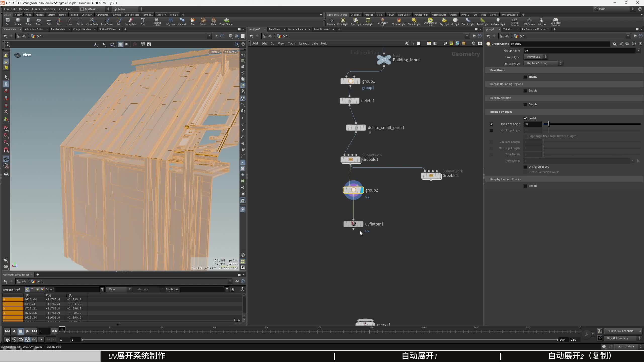Screen dimensions: 644x362
Task: Adjust the Min Edge Angle slider
Action: click(549, 124)
